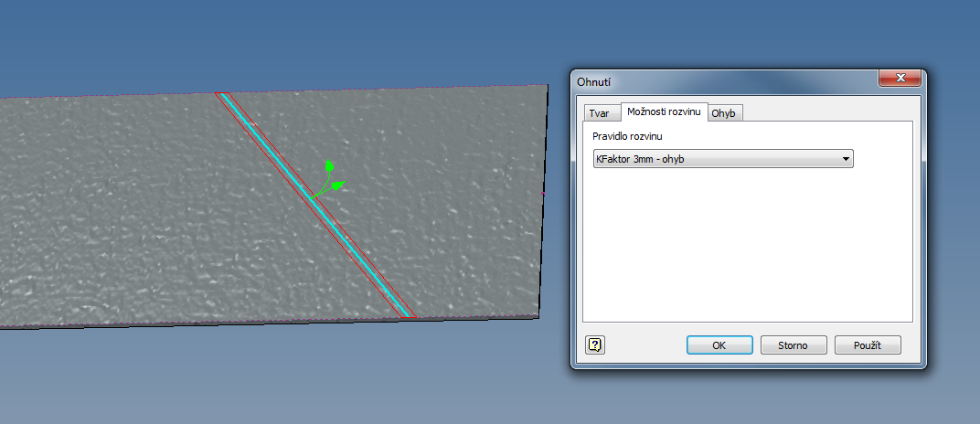Click empty white area in dialog panel
This screenshot has height=424, width=980.
pyautogui.click(x=746, y=247)
